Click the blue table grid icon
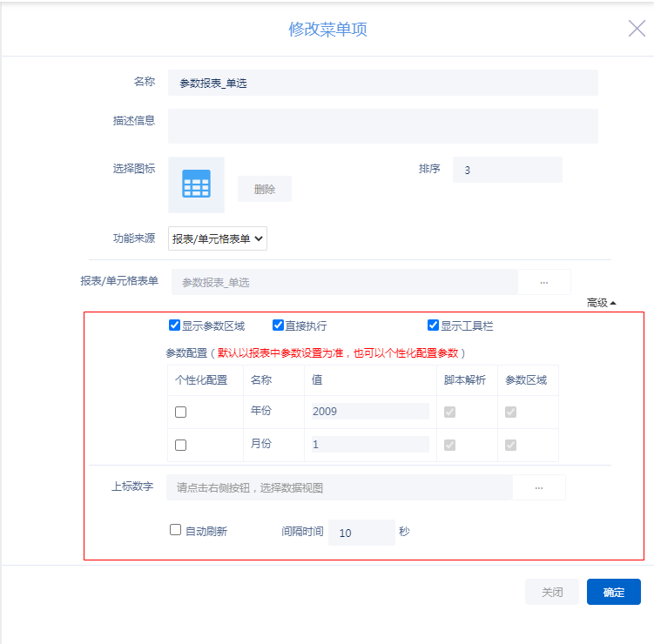Screen dimensions: 654x644 [196, 184]
